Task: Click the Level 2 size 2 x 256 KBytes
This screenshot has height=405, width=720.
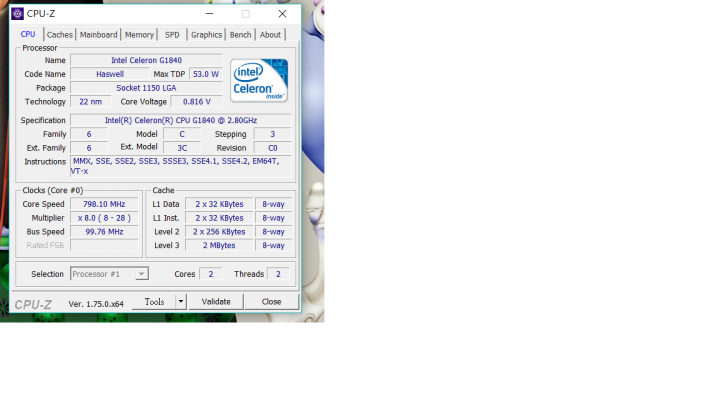Action: (x=219, y=231)
